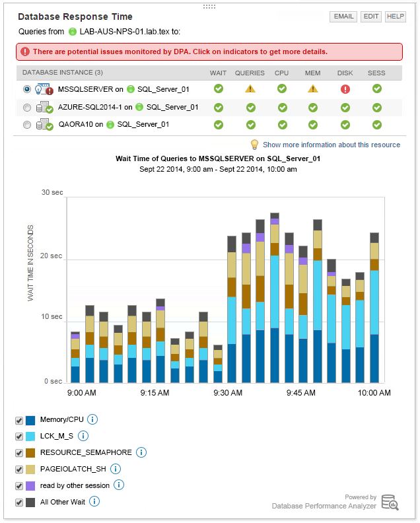Viewport: 420px width, 523px height.
Task: Click the AZURE-SQL2014-1 database instance icon
Action: pos(45,108)
